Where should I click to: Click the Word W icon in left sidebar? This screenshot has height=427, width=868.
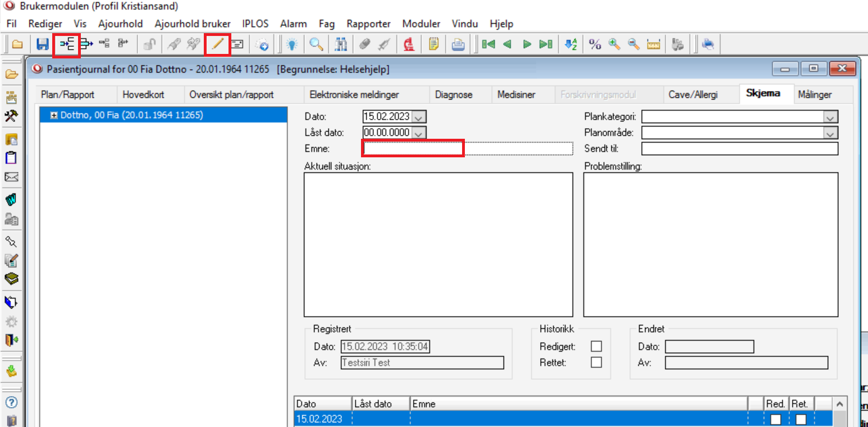[11, 199]
